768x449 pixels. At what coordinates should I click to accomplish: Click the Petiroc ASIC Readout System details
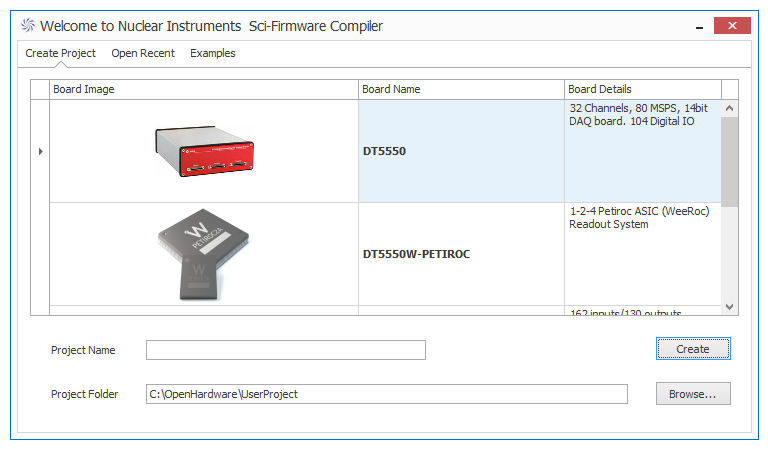click(x=643, y=254)
